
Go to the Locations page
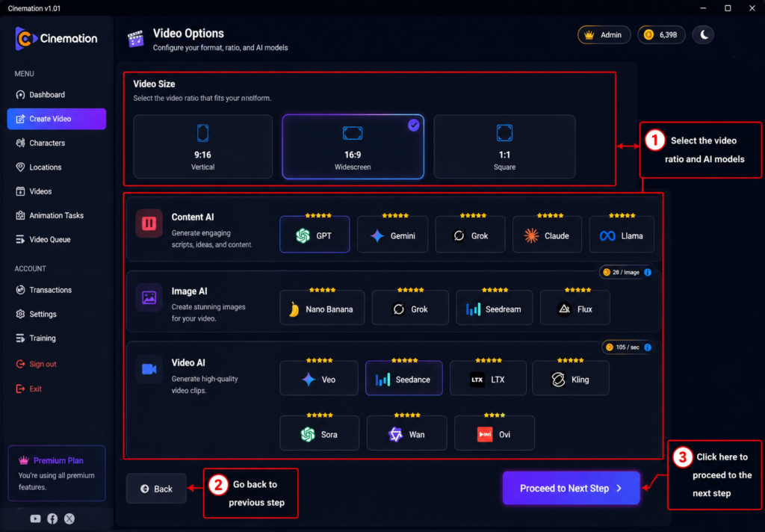pos(56,167)
